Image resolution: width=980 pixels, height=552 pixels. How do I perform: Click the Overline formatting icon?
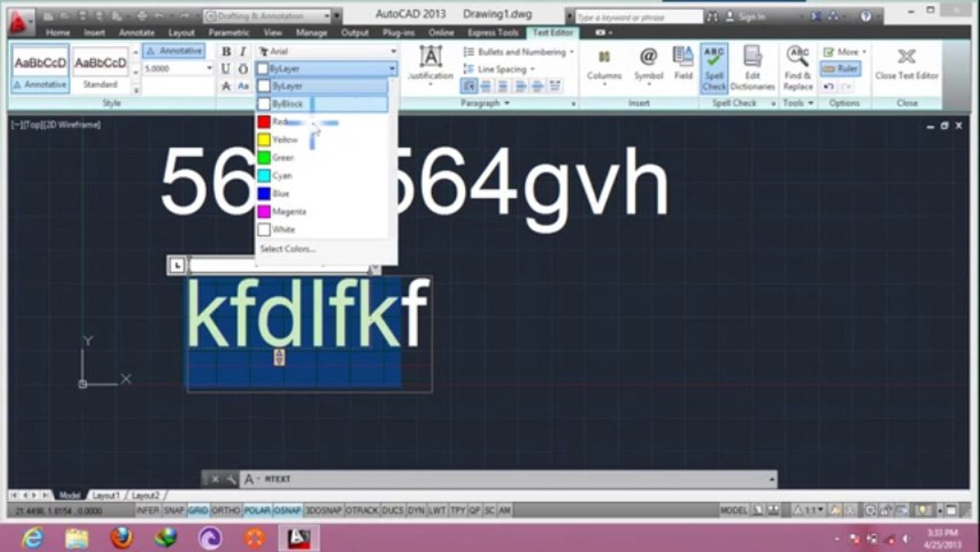pos(243,69)
